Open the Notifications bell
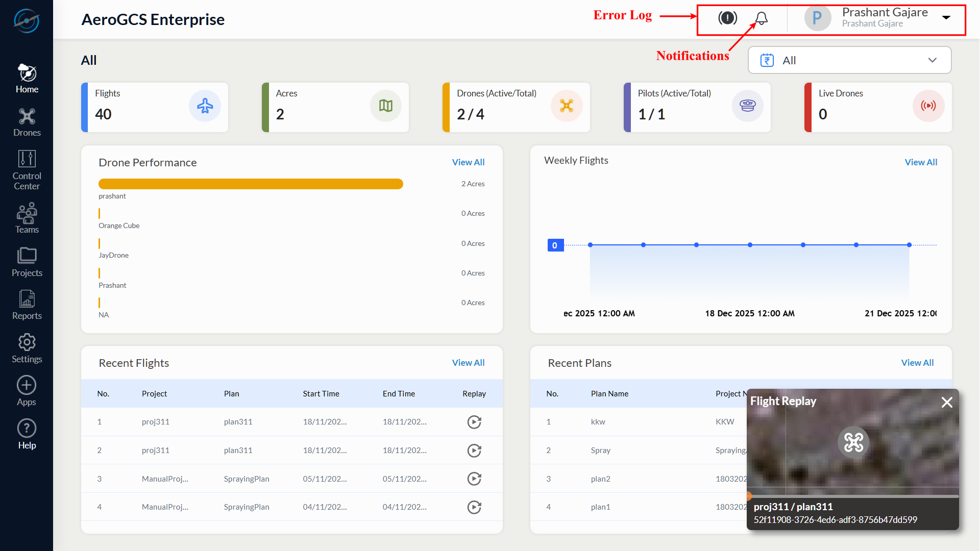This screenshot has width=980, height=551. pos(761,18)
